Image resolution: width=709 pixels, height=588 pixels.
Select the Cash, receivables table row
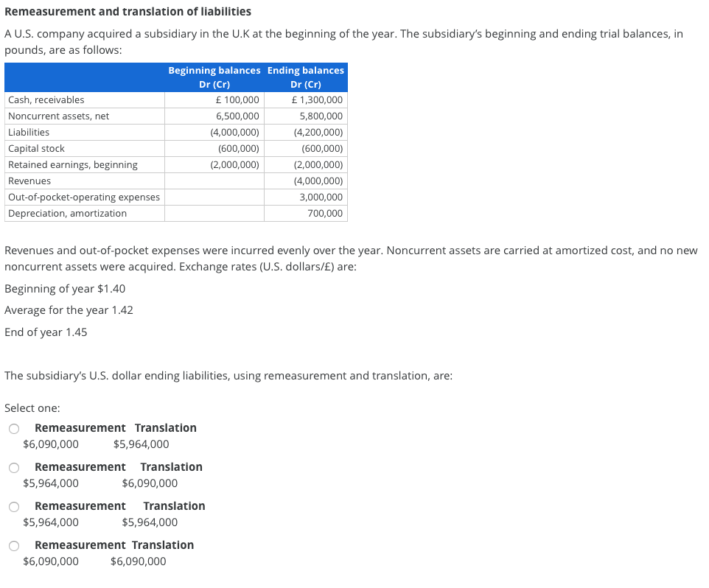44,99
